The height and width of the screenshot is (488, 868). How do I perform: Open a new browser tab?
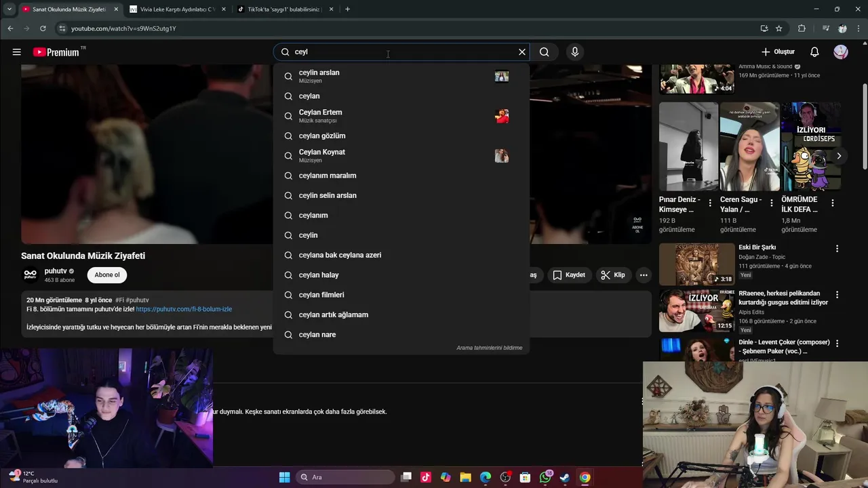347,9
